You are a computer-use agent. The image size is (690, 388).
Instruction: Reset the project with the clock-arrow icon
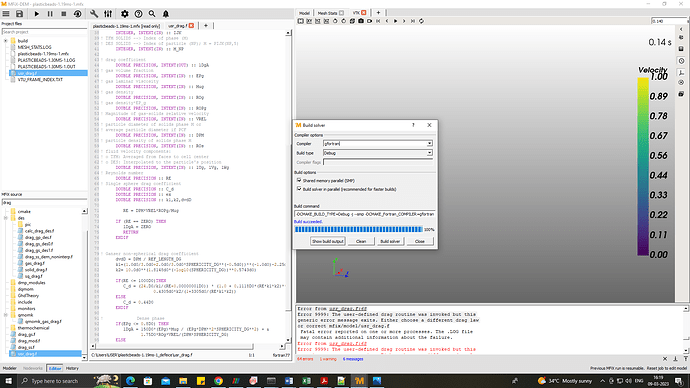coord(77,14)
